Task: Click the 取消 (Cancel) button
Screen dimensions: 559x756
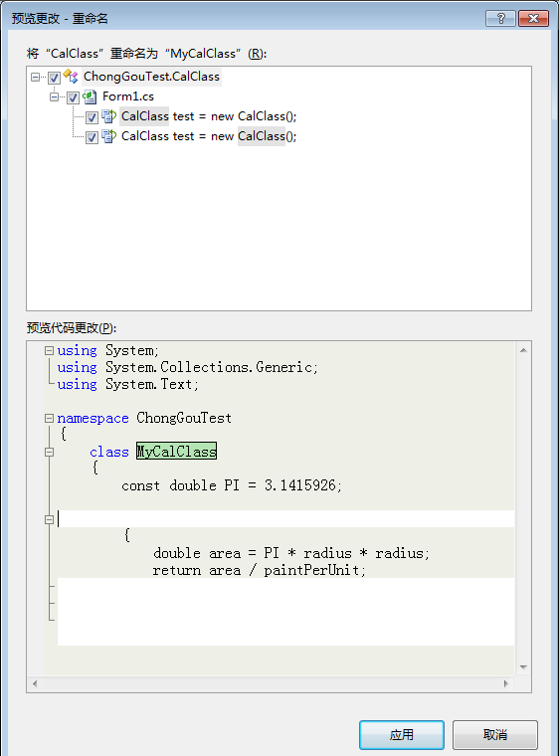Action: point(495,735)
